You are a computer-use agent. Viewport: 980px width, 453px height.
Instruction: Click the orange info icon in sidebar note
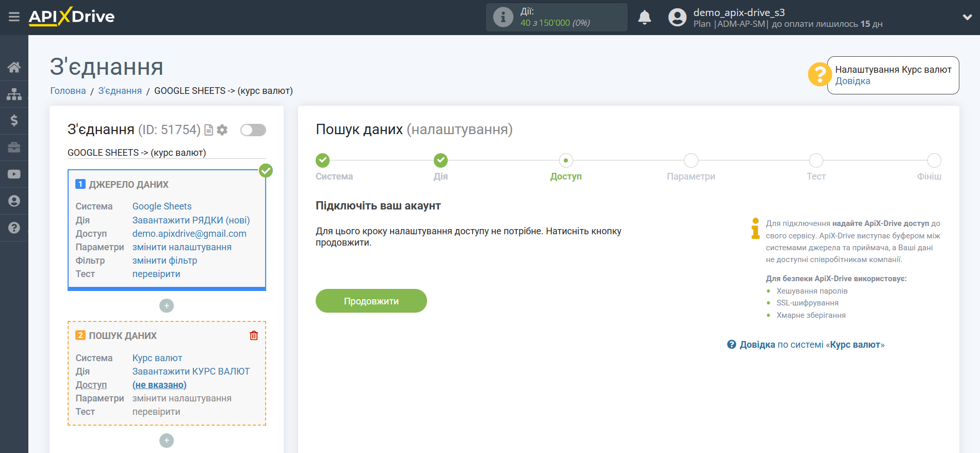click(756, 228)
